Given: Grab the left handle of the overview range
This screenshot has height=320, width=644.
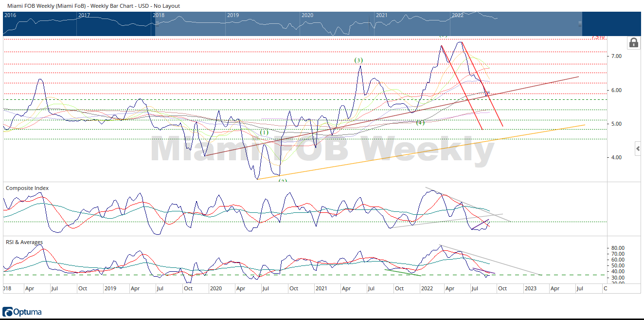Looking at the screenshot, I should pyautogui.click(x=157, y=23).
